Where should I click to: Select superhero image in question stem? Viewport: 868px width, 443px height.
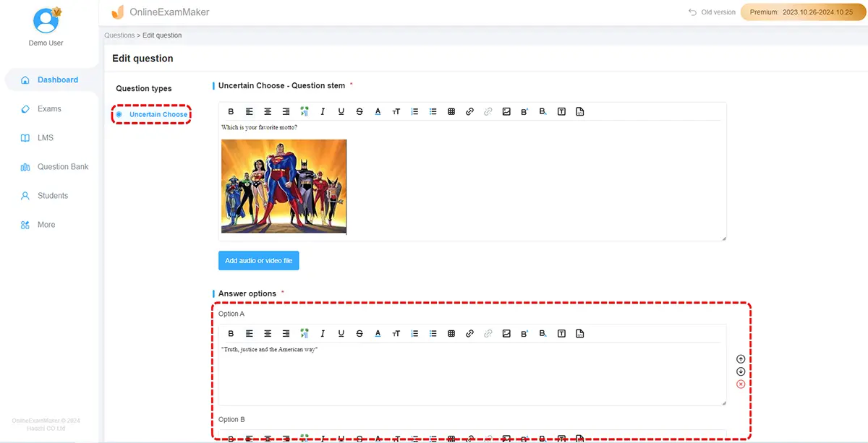(284, 186)
